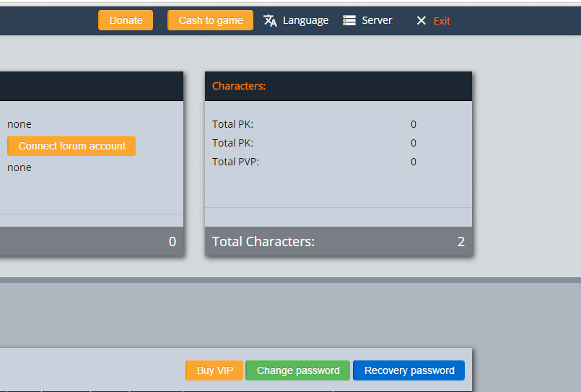The image size is (581, 392).
Task: Click the Characters panel header
Action: tap(239, 86)
